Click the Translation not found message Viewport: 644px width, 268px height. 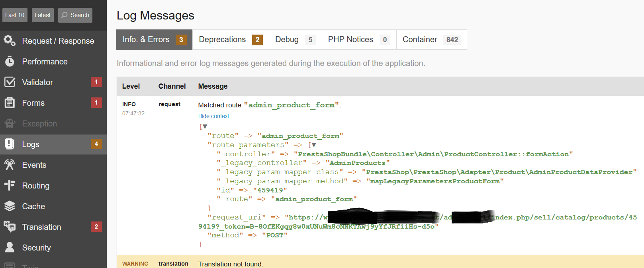pos(231,264)
